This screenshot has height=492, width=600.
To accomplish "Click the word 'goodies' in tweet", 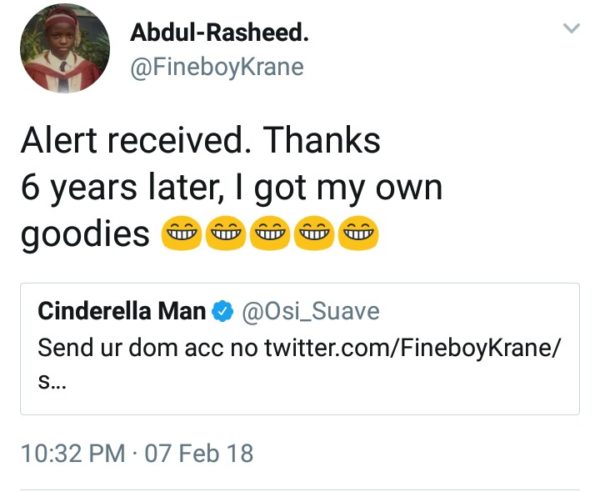I will (x=85, y=235).
